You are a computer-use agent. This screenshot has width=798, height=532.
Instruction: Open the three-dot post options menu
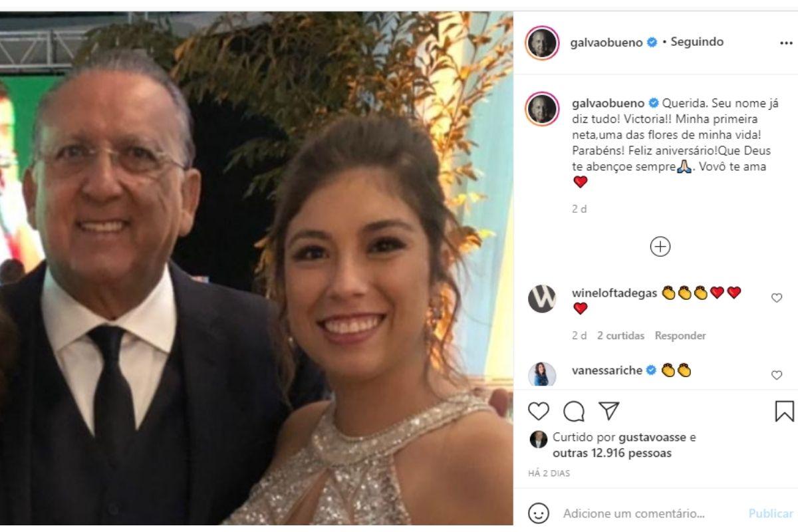786,43
